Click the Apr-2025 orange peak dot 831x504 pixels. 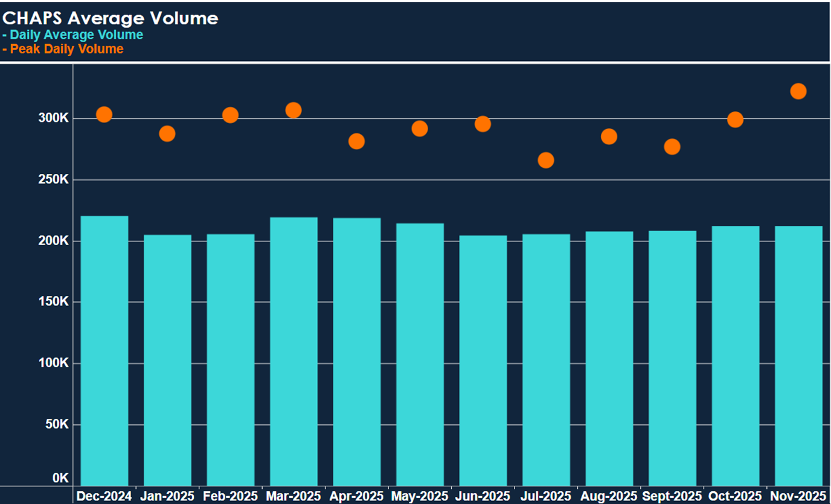pyautogui.click(x=356, y=141)
